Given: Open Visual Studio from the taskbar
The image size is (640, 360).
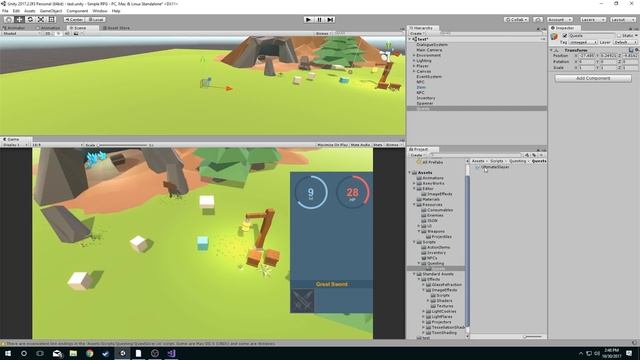Looking at the screenshot, I should pos(171,353).
